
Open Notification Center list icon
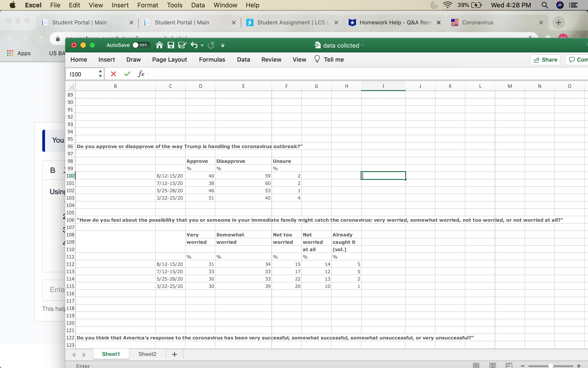click(x=573, y=5)
